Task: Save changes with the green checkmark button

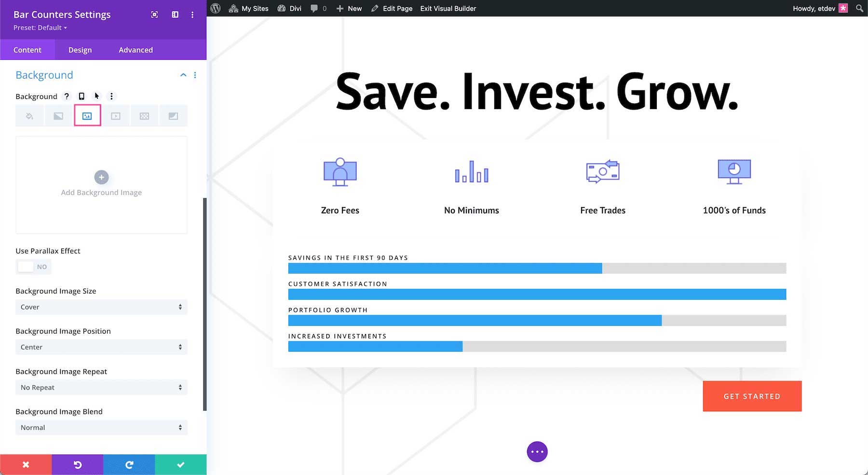Action: [181, 464]
